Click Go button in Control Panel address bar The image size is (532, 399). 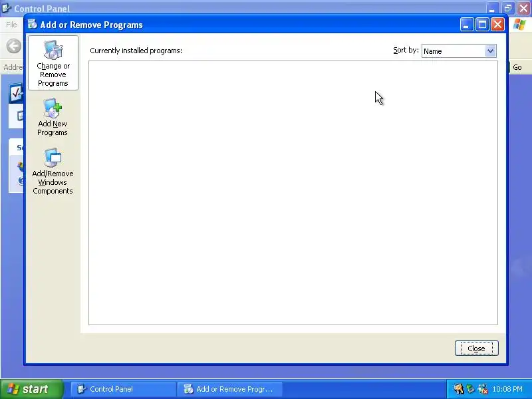coord(517,67)
